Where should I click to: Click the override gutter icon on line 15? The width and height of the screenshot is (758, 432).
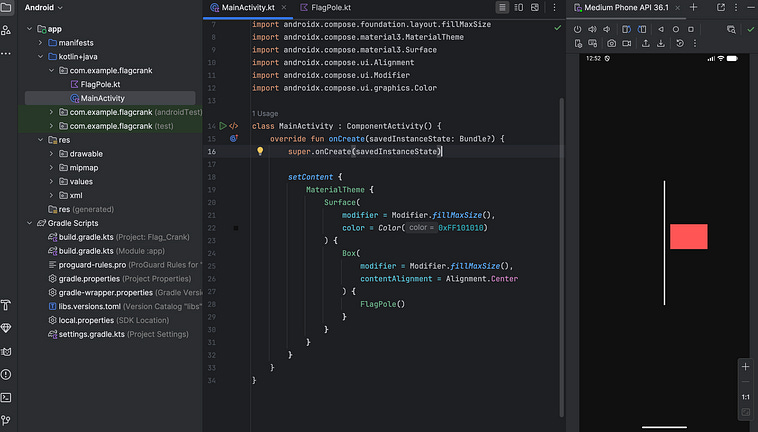point(233,139)
